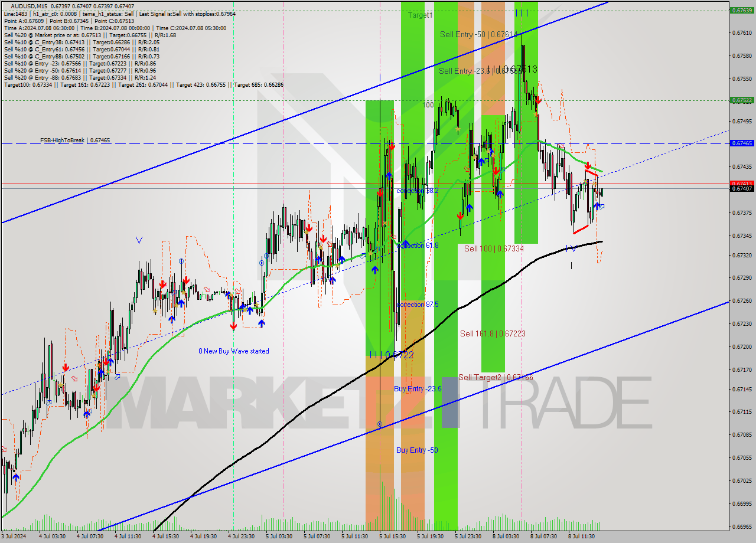Click the 'Sell %20 @ Entry -88' line
756x543 pixels.
pyautogui.click(x=80, y=77)
